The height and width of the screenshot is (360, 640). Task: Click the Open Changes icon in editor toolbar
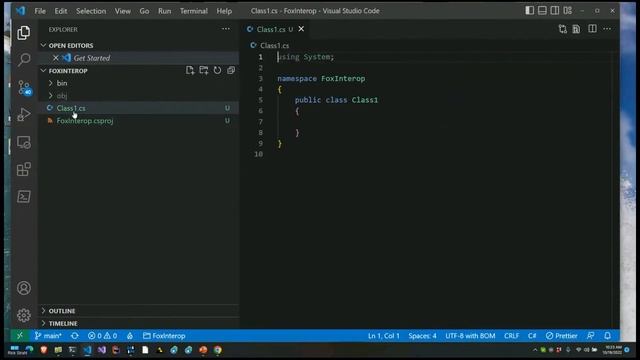563,29
